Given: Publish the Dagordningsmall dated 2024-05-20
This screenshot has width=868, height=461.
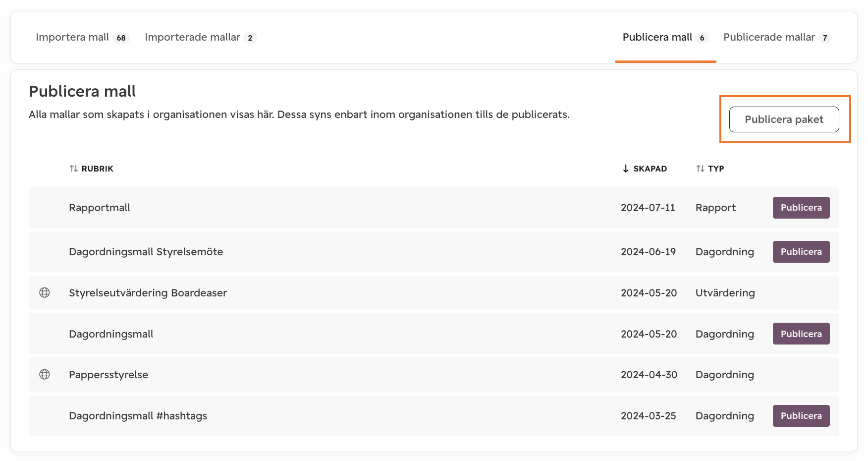Looking at the screenshot, I should (801, 334).
